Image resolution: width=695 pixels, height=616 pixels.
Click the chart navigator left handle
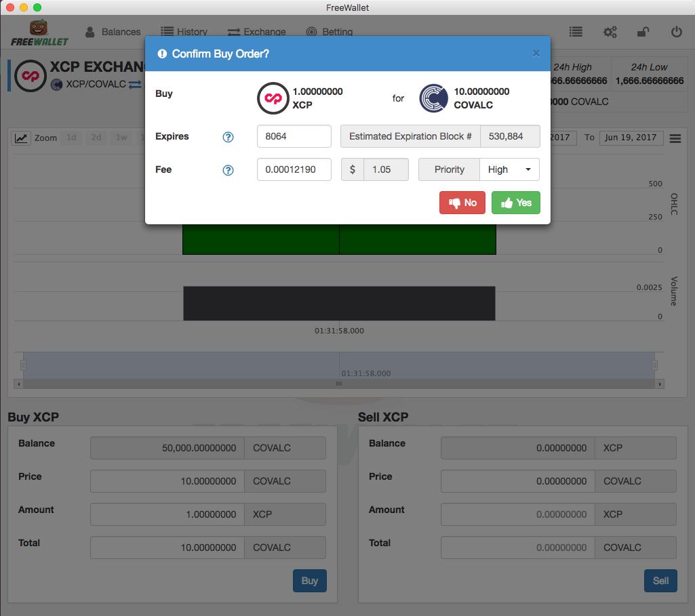coord(23,365)
